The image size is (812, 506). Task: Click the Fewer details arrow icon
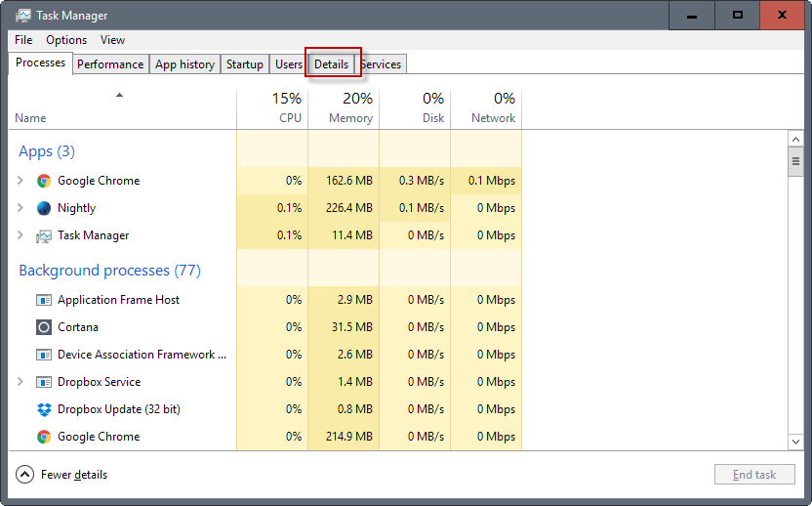(24, 475)
